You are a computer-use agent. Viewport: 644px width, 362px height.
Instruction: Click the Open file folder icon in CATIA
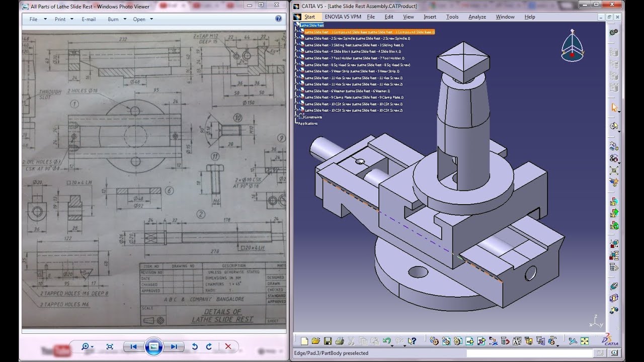click(x=315, y=341)
